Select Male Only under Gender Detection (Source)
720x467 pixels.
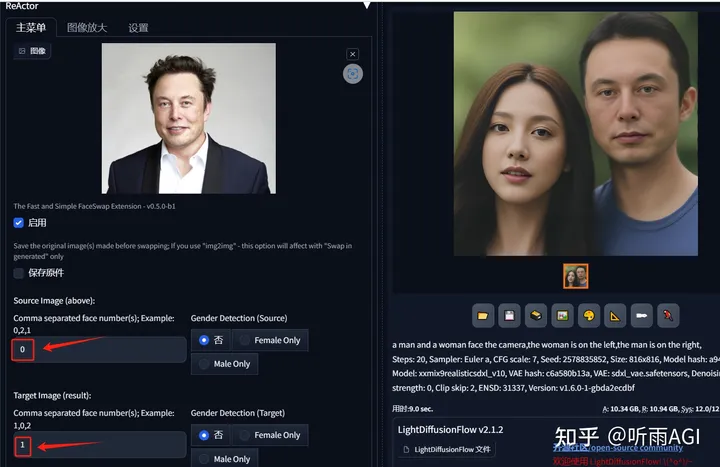point(225,364)
